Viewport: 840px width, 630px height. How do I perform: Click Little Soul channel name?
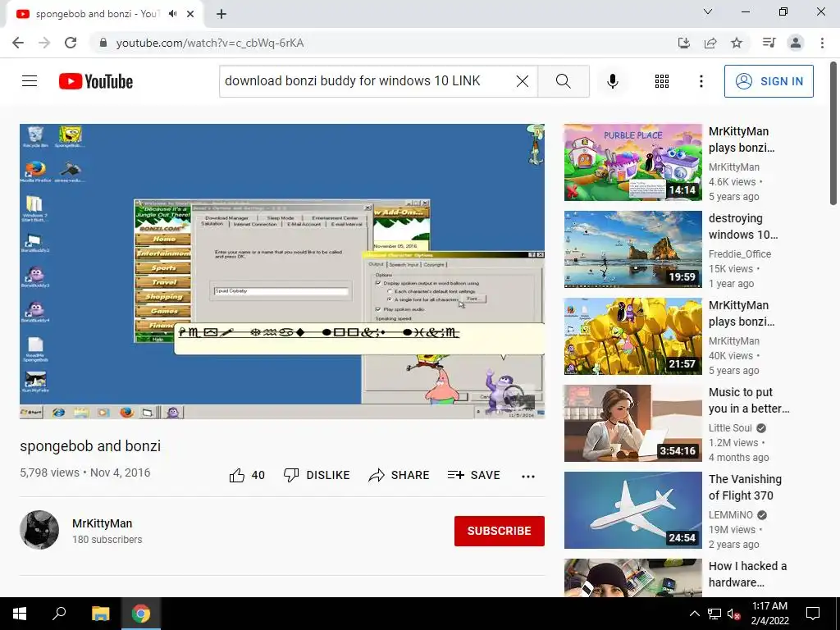(730, 428)
